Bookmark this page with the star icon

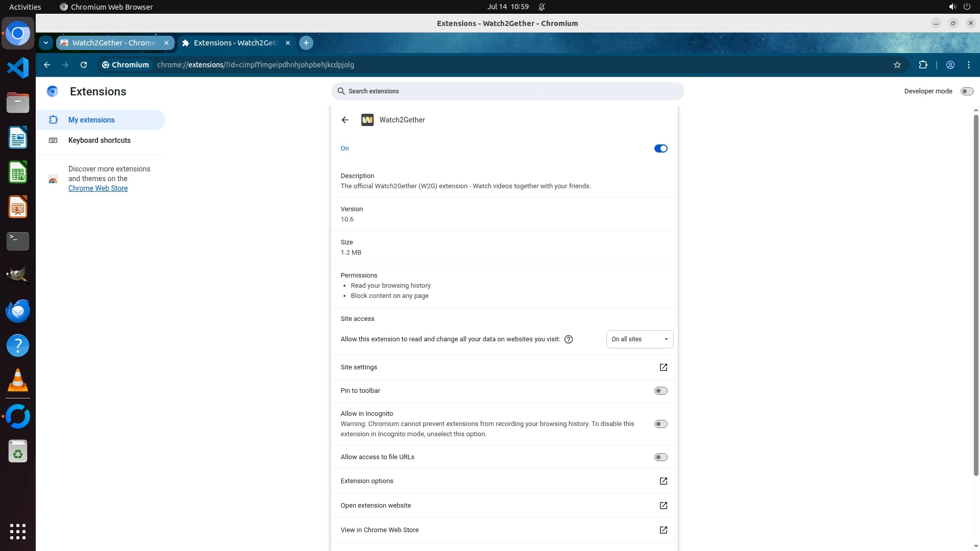coord(897,65)
